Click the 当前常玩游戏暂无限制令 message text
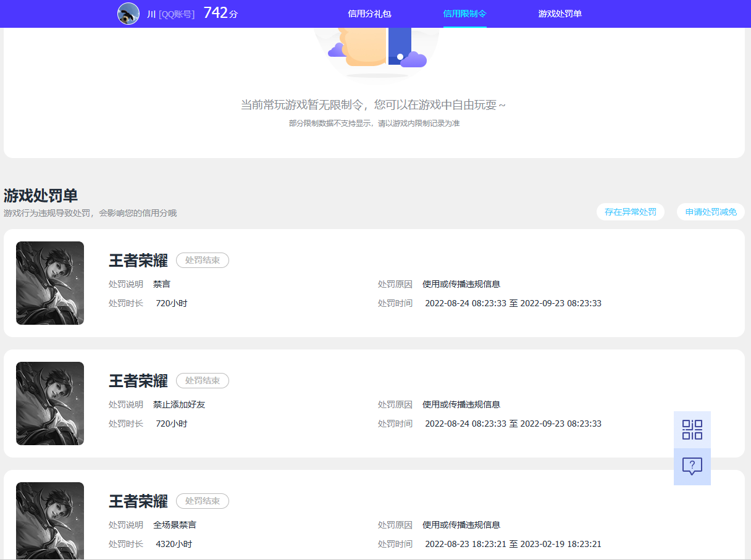The image size is (751, 560). coord(373,105)
